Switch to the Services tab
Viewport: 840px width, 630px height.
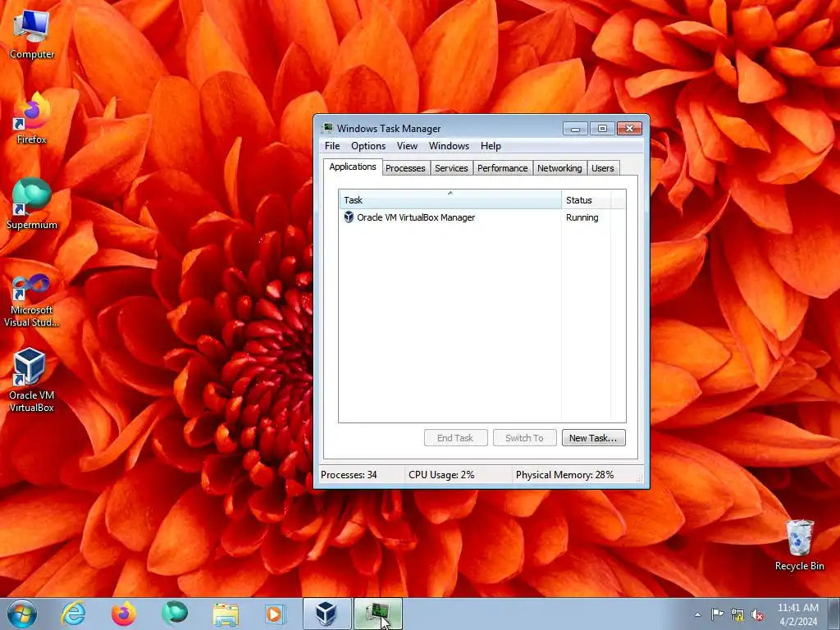pos(451,168)
